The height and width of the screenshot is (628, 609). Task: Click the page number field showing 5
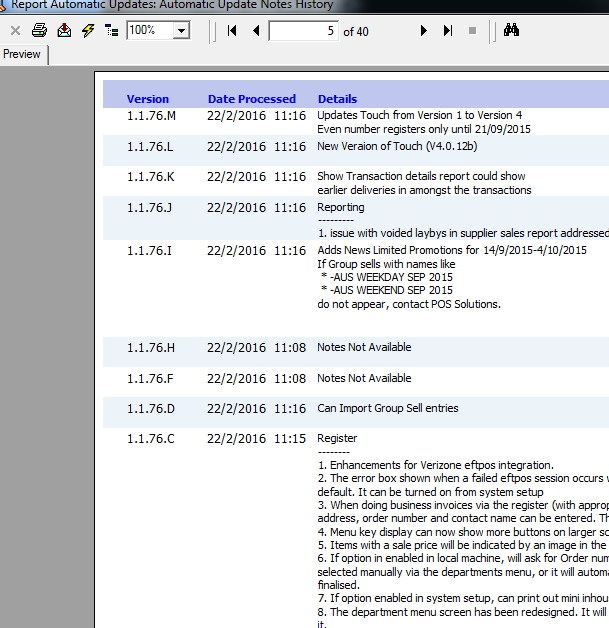point(303,31)
